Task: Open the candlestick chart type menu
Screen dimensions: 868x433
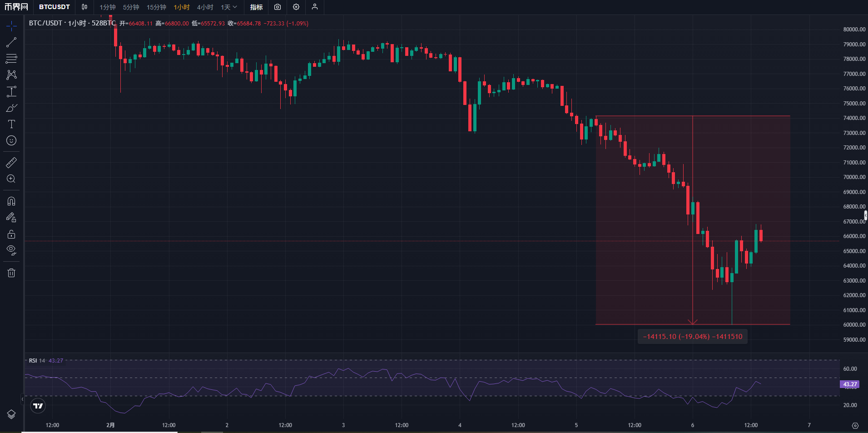Action: coord(84,7)
